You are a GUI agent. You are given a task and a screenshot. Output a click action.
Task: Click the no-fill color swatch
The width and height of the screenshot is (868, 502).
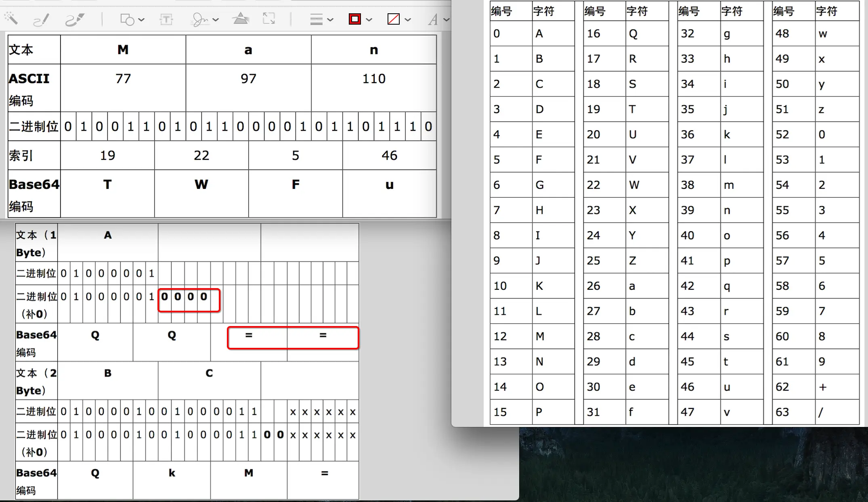(393, 19)
